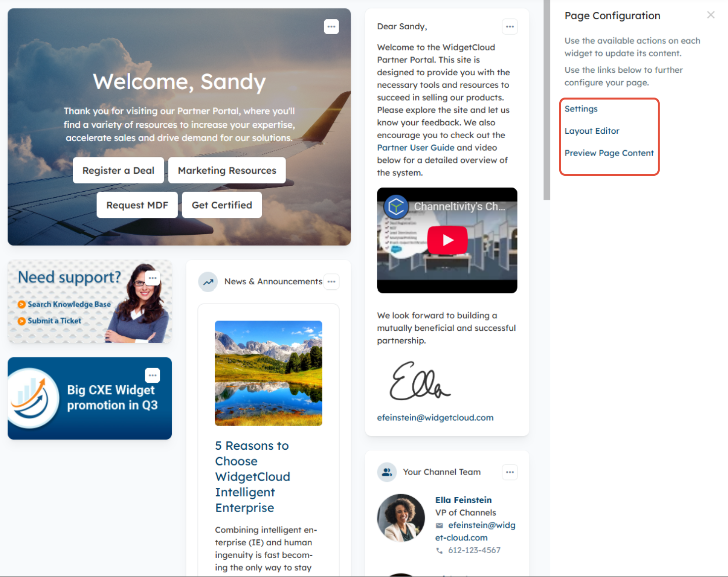Open ellipsis menu on Welcome banner widget
This screenshot has width=728, height=577.
click(x=331, y=27)
